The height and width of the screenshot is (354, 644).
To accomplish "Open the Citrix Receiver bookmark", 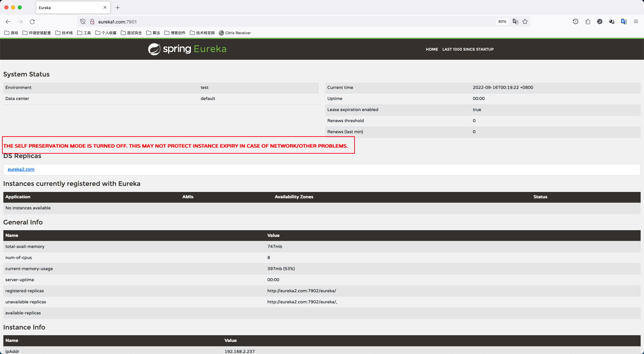I will click(x=235, y=33).
